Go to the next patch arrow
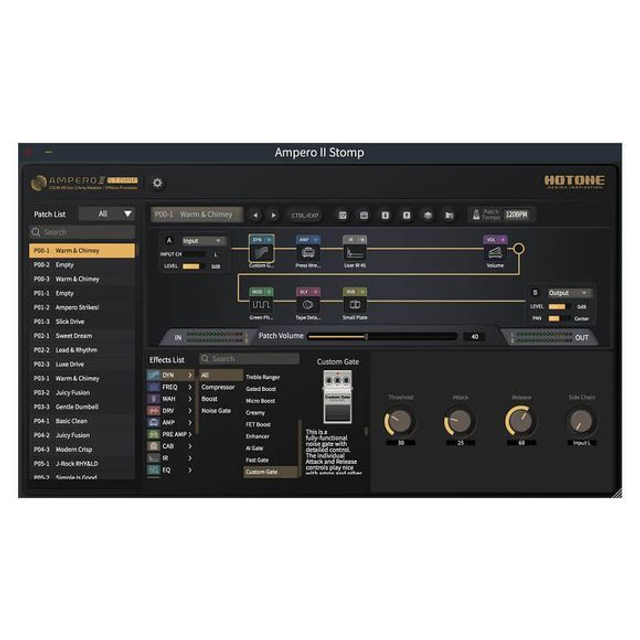This screenshot has height=640, width=640. pyautogui.click(x=273, y=215)
